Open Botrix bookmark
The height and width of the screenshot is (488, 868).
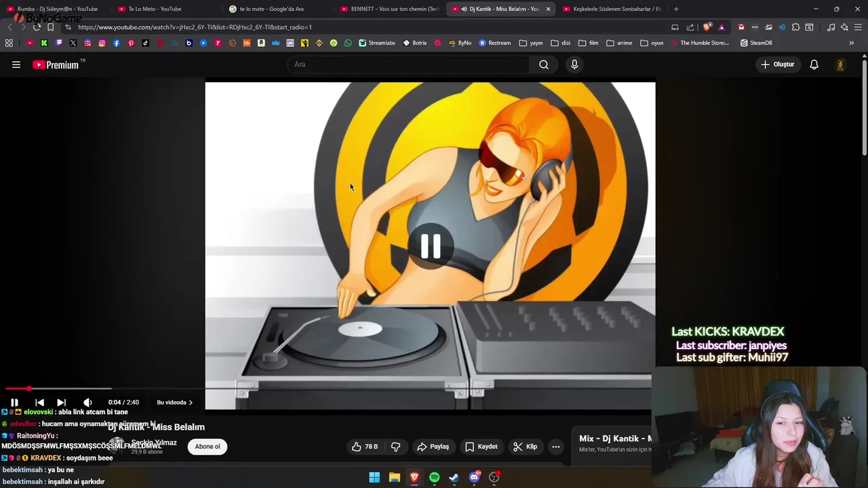415,43
